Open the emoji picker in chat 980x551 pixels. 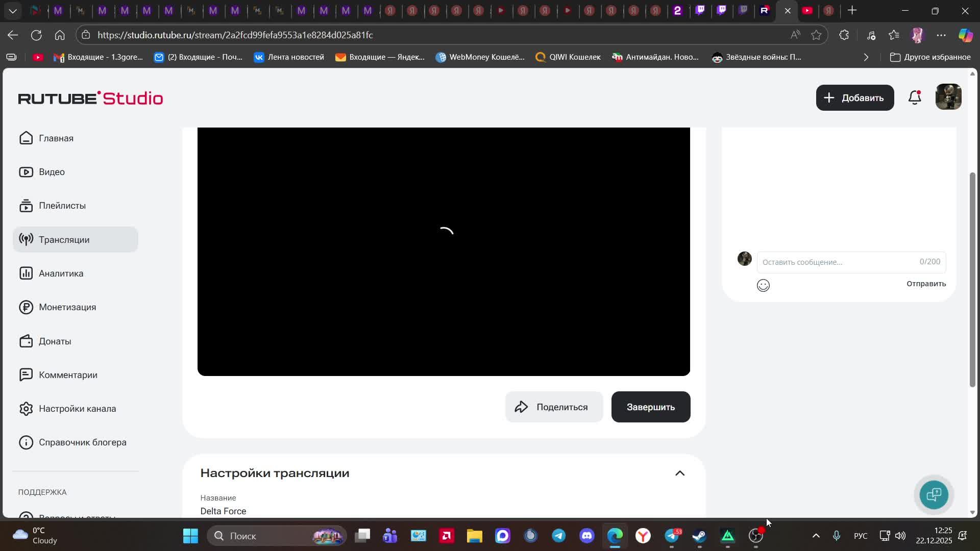pyautogui.click(x=763, y=285)
